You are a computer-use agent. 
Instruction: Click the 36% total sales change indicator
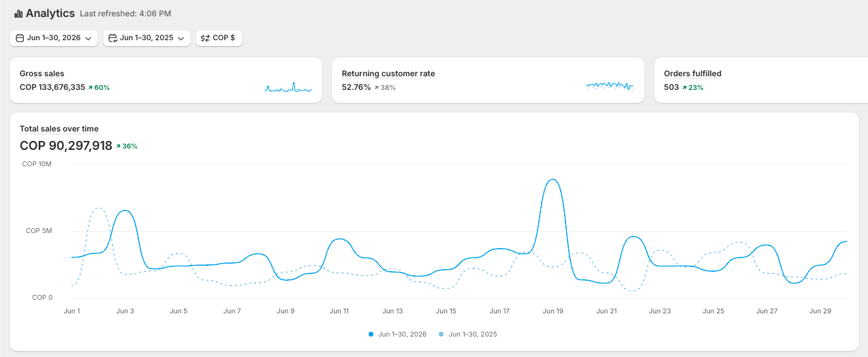[127, 146]
